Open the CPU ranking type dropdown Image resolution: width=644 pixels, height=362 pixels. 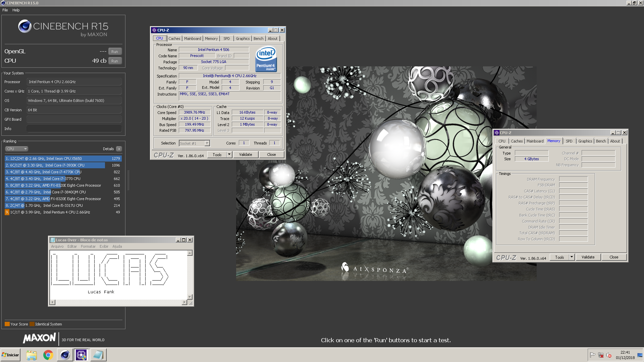point(16,149)
